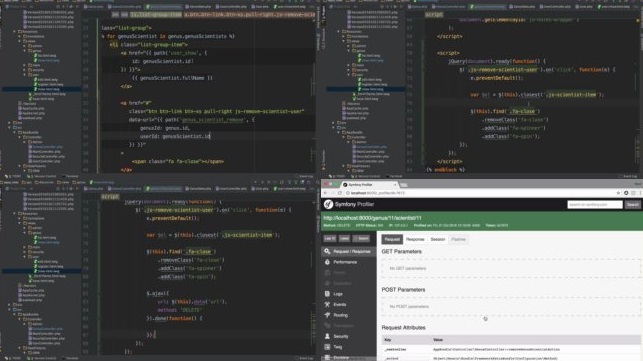Open the Logs panel in profiler sidebar

pos(334,294)
